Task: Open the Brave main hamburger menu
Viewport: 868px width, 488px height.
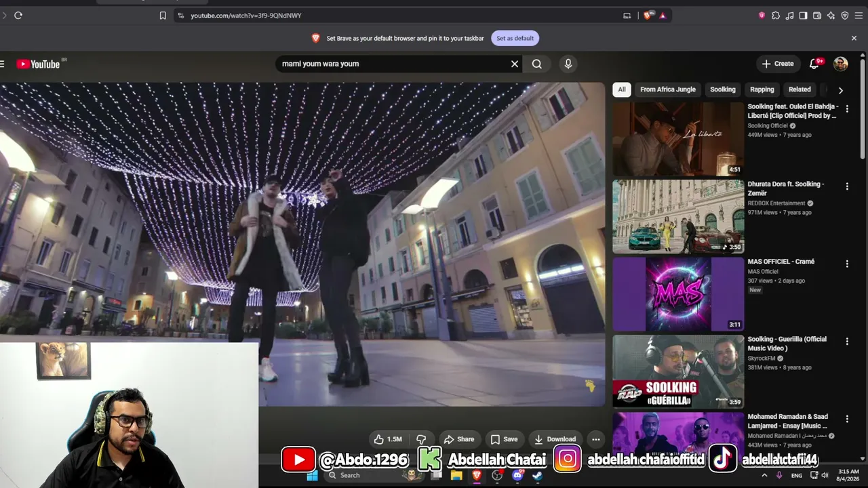Action: pos(859,16)
